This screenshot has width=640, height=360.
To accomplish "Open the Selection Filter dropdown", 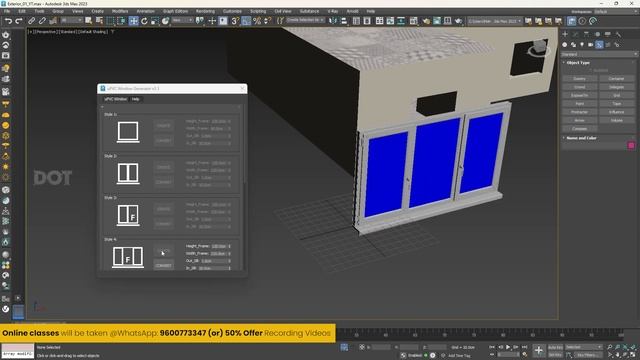I will tap(71, 20).
